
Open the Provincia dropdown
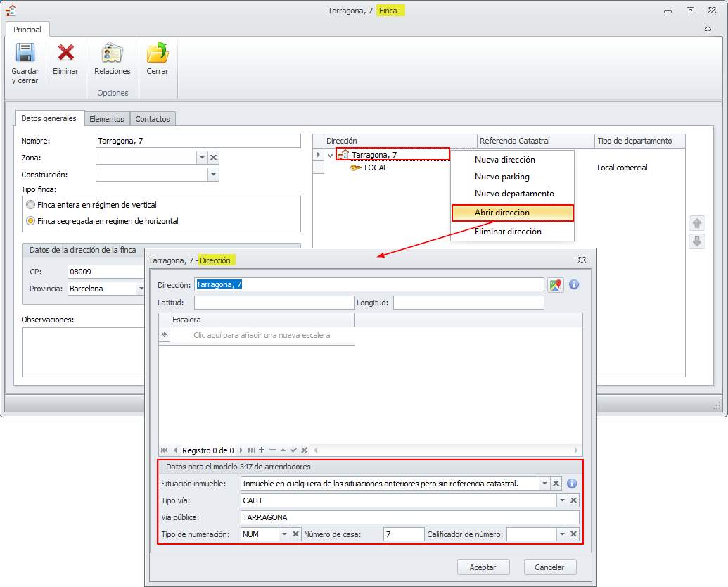tap(140, 289)
